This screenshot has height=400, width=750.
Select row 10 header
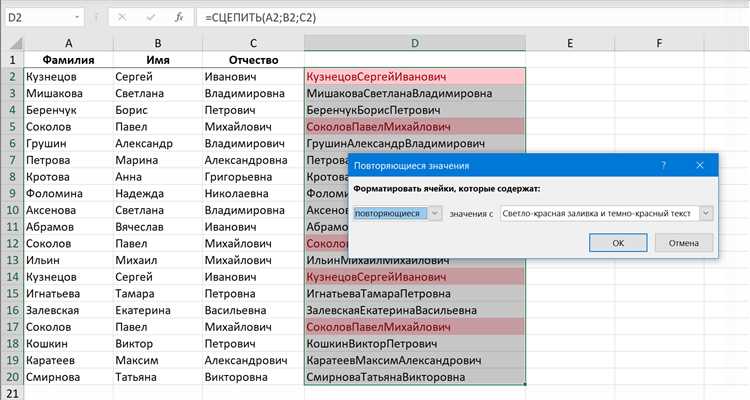coord(12,210)
